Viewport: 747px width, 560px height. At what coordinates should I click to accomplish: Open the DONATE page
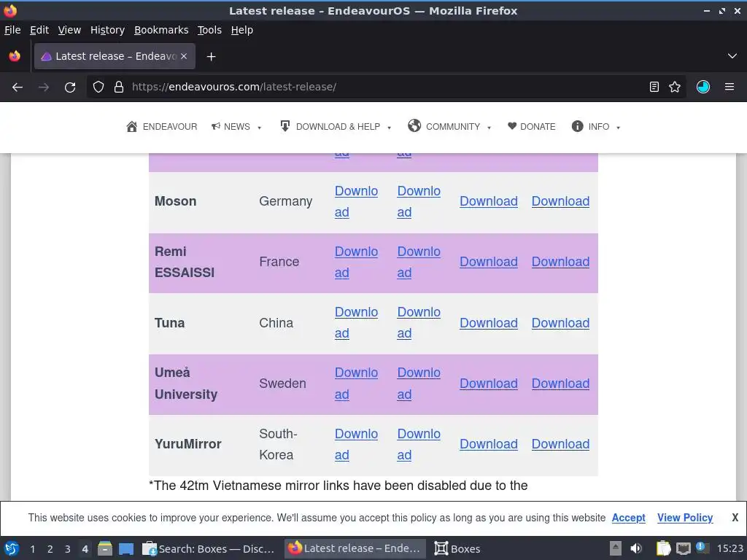coord(532,127)
